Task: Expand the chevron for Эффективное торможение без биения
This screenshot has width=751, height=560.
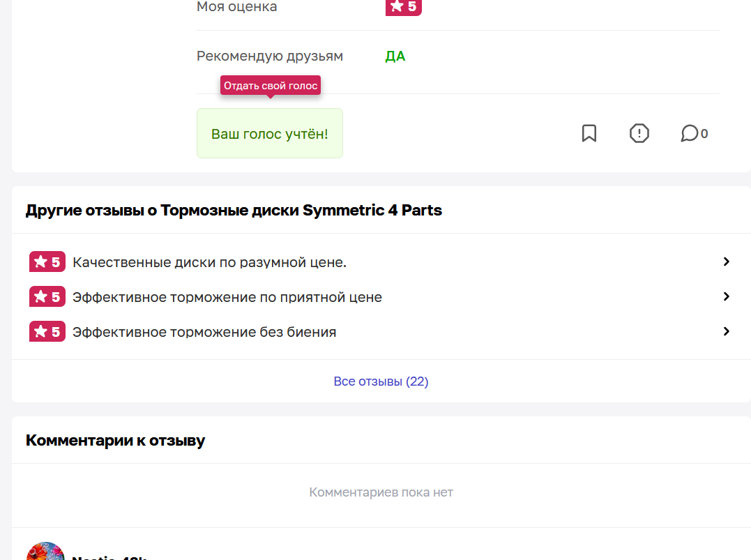Action: 726,331
